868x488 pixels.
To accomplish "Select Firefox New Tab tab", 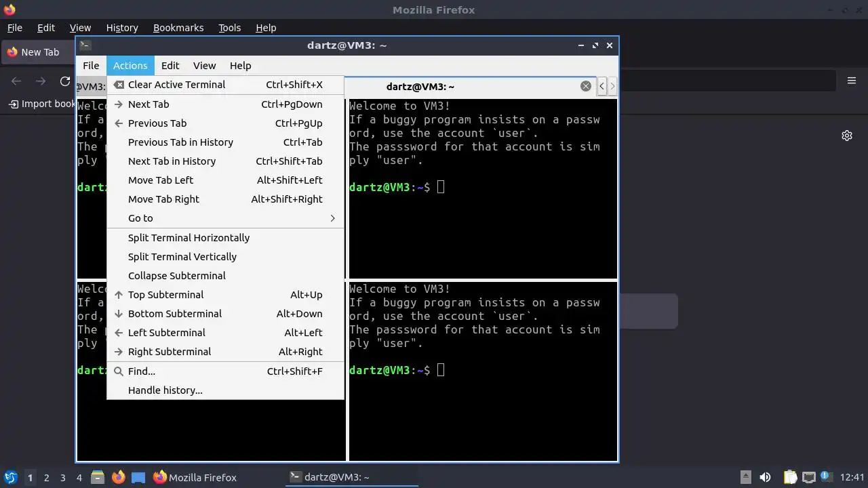I will click(x=38, y=52).
